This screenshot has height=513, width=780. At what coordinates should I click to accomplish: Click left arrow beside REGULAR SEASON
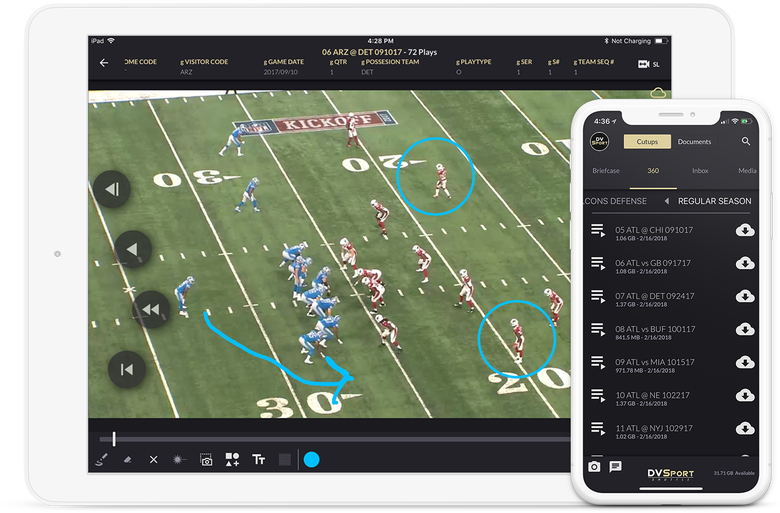(x=666, y=201)
